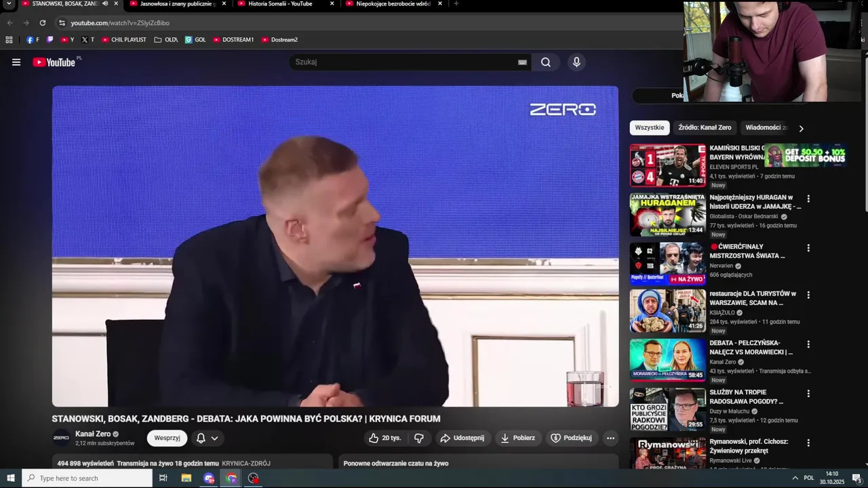View site information icon in address bar

point(62,23)
